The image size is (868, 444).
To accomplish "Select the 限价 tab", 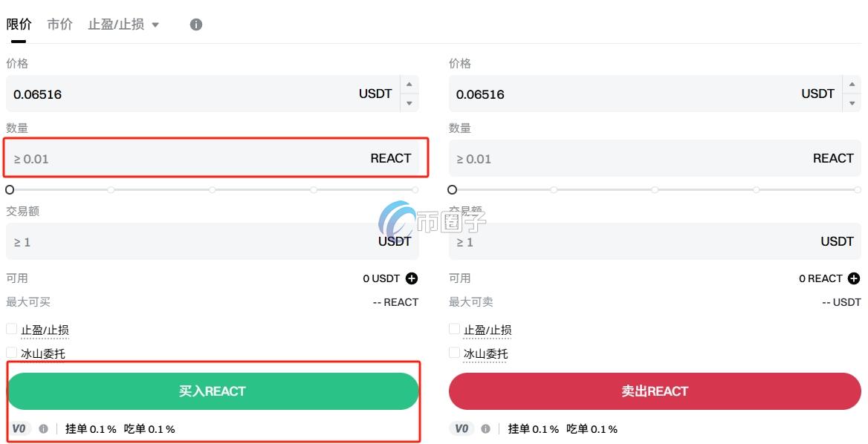I will coord(20,24).
